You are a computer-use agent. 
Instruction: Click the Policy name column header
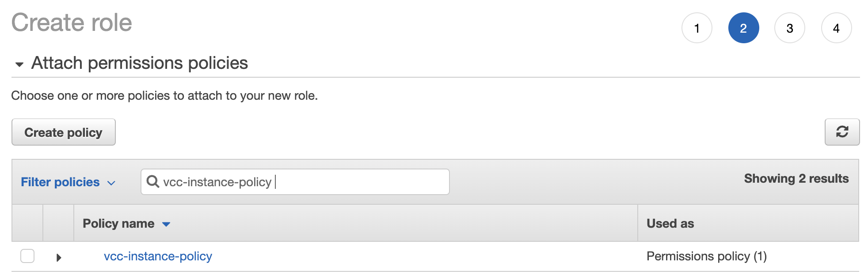[118, 223]
